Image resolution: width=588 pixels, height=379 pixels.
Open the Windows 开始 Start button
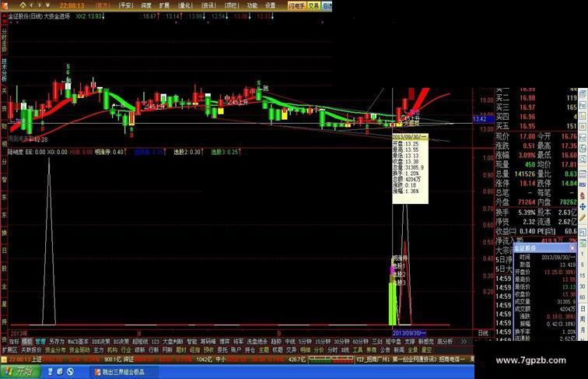(19, 371)
